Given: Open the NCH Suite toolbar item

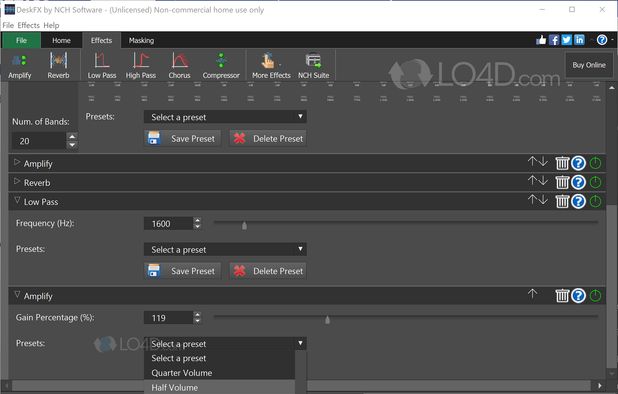Looking at the screenshot, I should pyautogui.click(x=313, y=65).
